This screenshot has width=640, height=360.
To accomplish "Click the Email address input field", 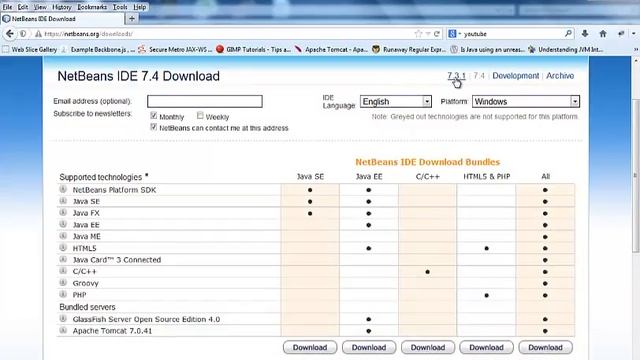I will (204, 101).
